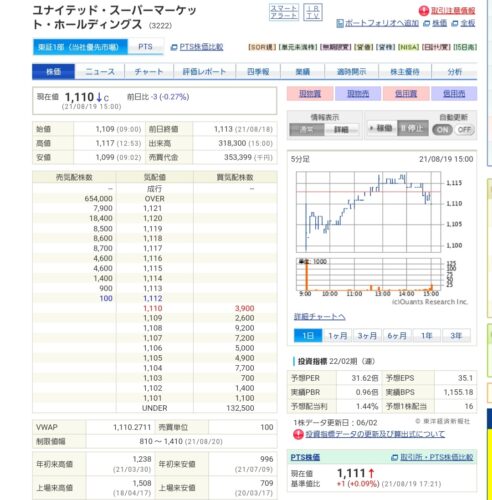The image size is (492, 500).
Task: Open the Smart Alert icon
Action: pos(284,12)
